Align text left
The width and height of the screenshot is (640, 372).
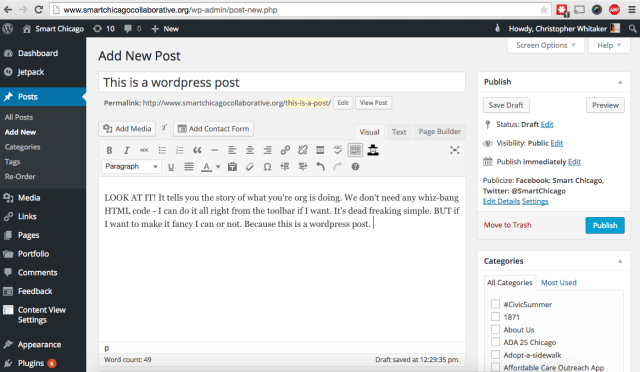click(x=232, y=150)
